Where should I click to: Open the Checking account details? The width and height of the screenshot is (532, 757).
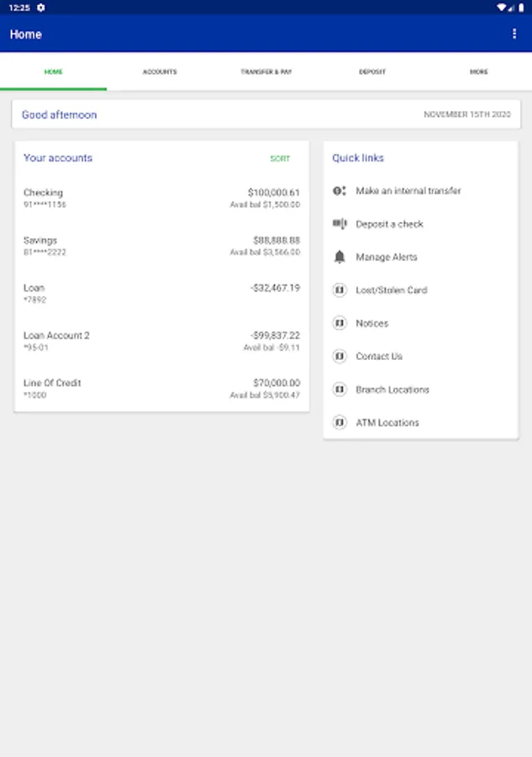[x=161, y=199]
